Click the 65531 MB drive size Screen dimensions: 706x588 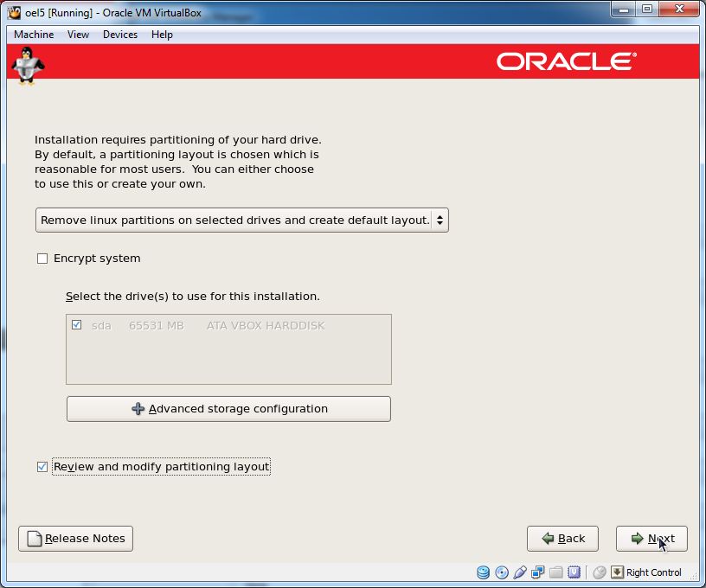(x=157, y=325)
